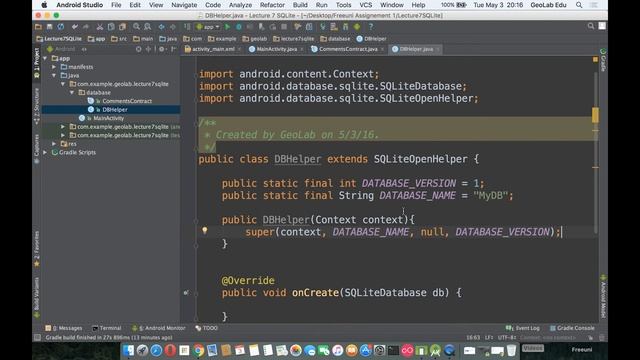The width and height of the screenshot is (640, 360).
Task: Open the Build menu
Action: click(x=300, y=5)
